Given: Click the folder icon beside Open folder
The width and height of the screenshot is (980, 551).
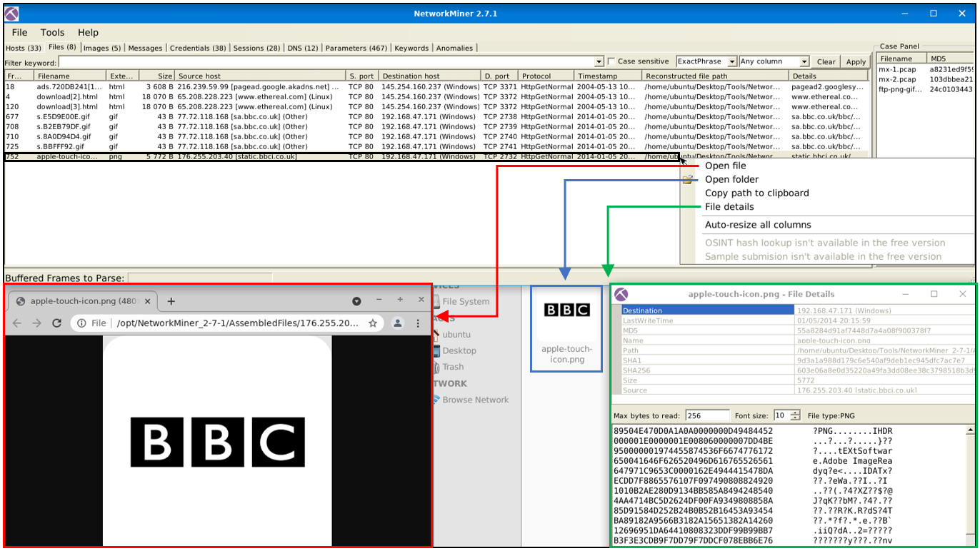Looking at the screenshot, I should point(688,179).
